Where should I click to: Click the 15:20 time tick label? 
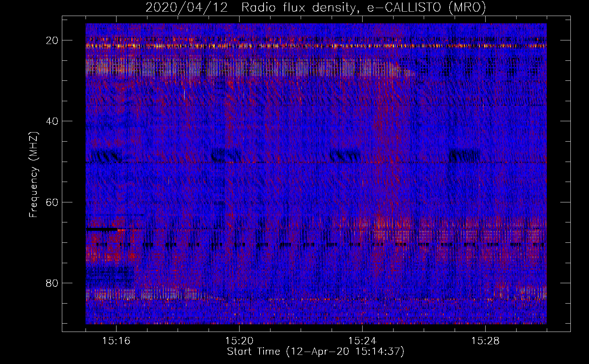click(239, 341)
